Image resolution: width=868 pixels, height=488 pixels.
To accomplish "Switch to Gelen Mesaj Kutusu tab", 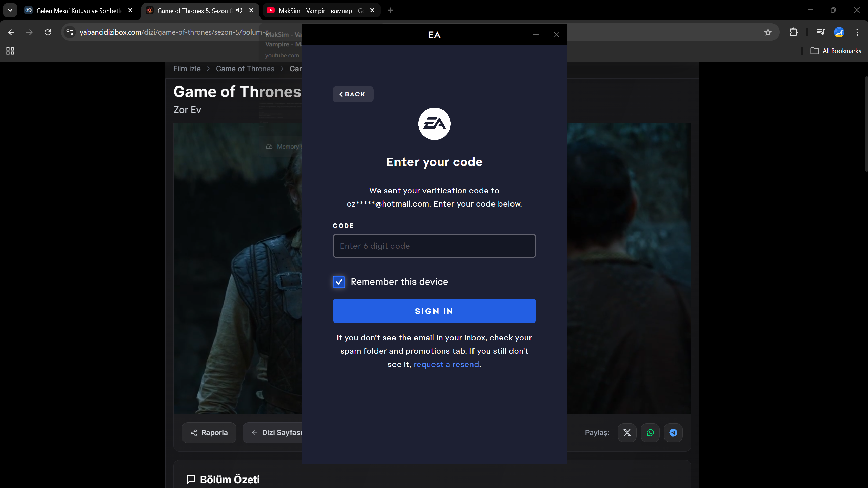I will (79, 11).
